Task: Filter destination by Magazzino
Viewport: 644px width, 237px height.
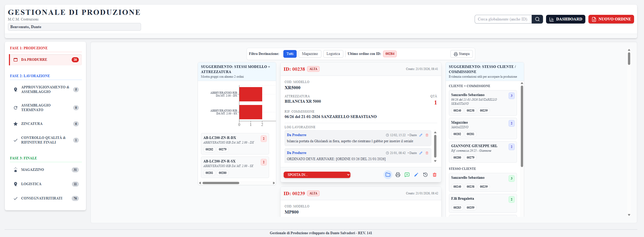Action: [310, 54]
